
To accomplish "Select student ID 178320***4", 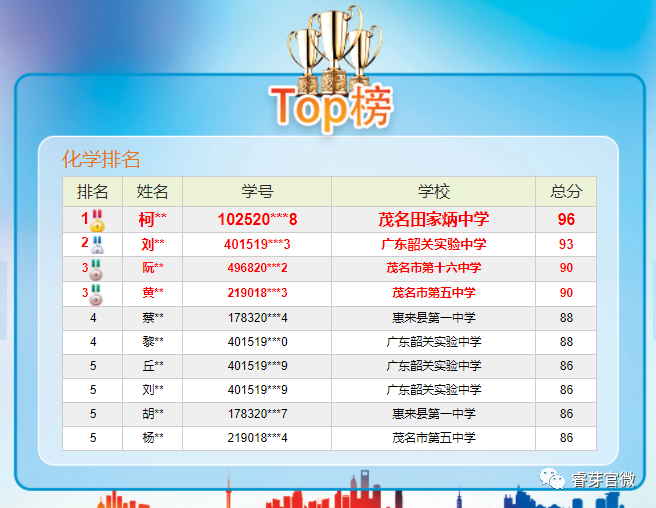I will point(257,318).
